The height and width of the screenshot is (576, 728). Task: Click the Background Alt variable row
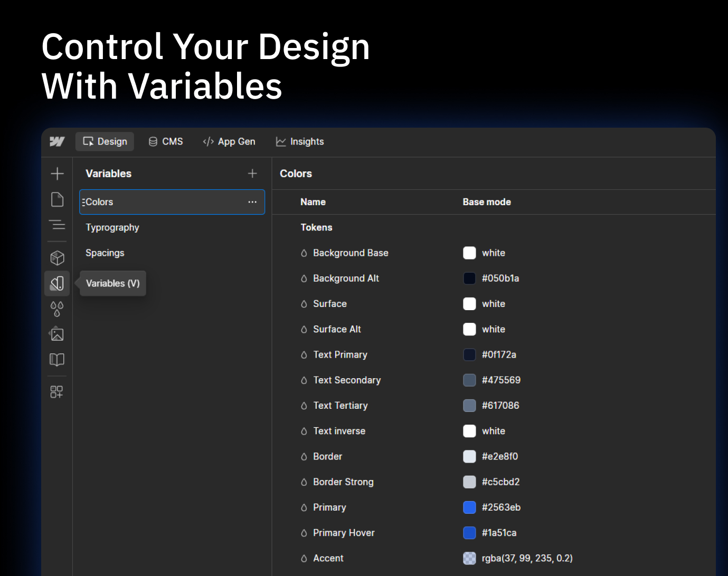coord(370,278)
